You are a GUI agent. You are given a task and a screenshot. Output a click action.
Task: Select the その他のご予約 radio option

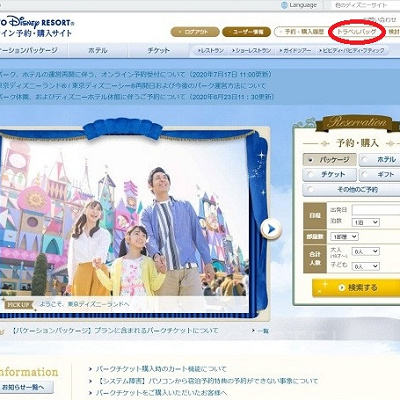(x=310, y=190)
